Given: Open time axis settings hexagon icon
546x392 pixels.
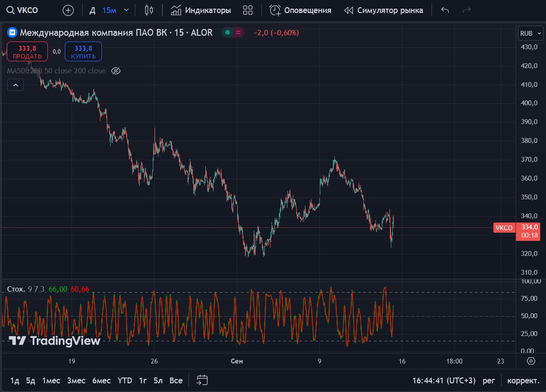Looking at the screenshot, I should tap(531, 361).
